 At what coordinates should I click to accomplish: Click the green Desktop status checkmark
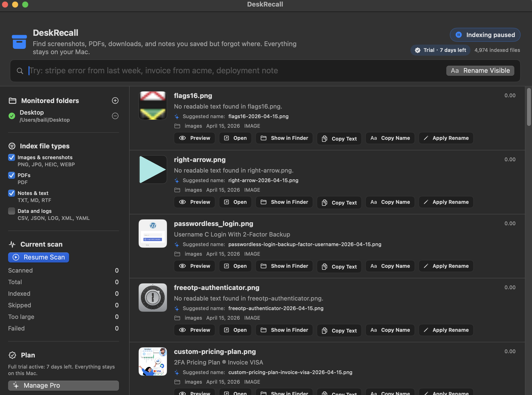12,116
